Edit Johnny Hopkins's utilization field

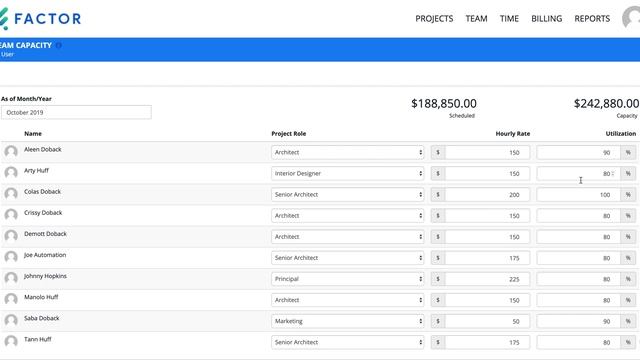tap(578, 279)
